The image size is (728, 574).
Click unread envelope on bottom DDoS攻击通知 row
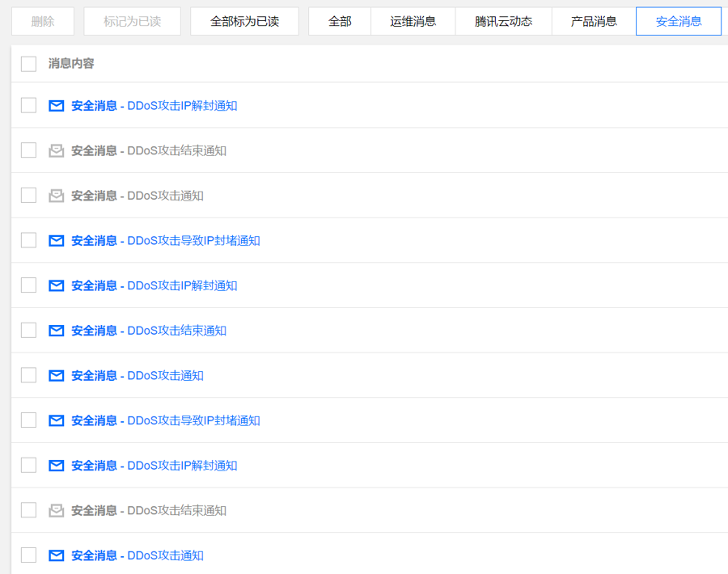(56, 555)
